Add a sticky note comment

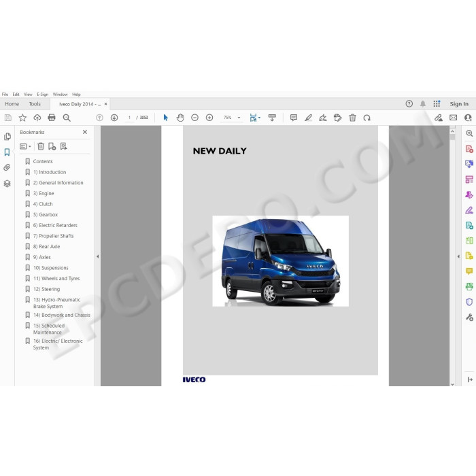(x=293, y=118)
